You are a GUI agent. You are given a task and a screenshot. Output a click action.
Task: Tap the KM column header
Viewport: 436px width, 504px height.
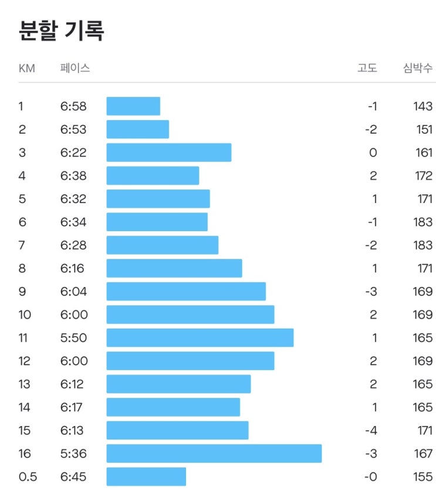pyautogui.click(x=26, y=69)
